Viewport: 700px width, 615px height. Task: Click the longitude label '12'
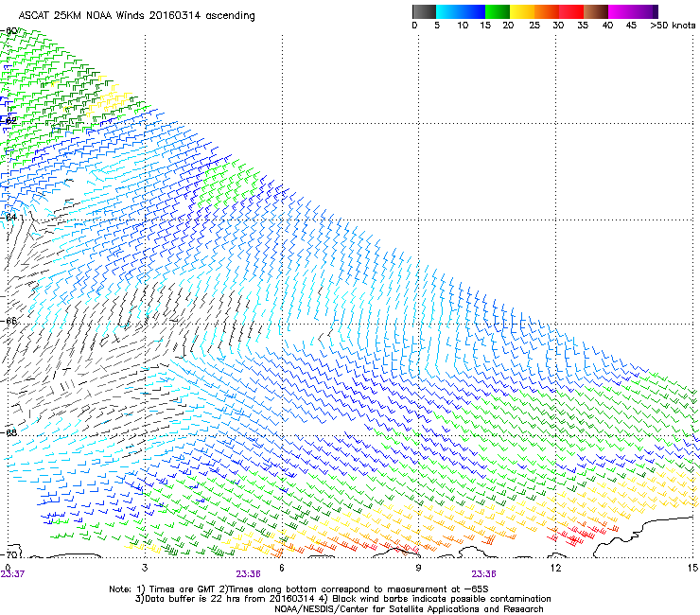point(555,568)
